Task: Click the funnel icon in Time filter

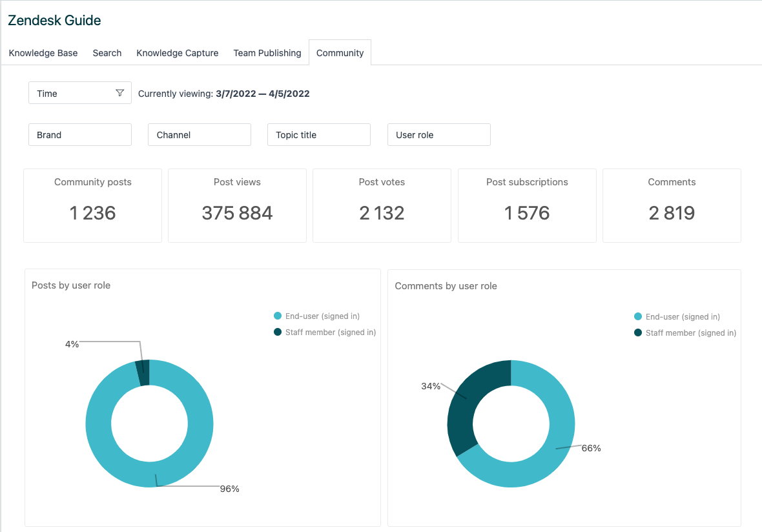Action: tap(119, 93)
